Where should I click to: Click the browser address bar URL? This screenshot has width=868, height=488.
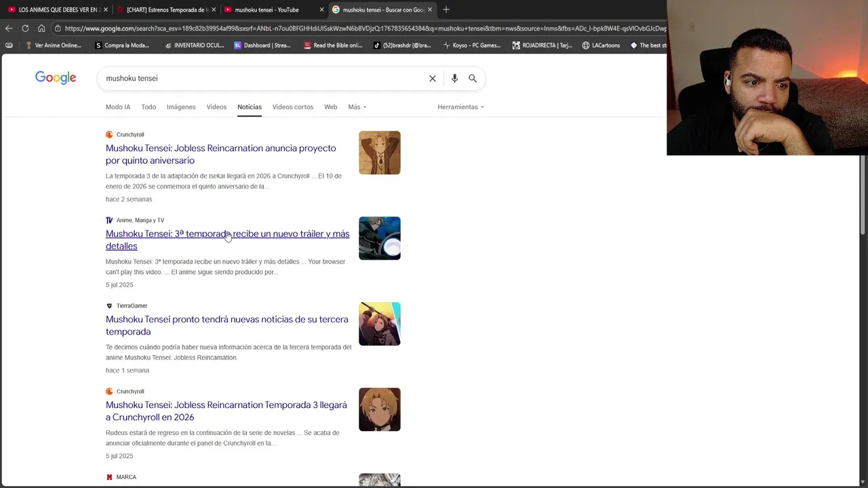pyautogui.click(x=365, y=28)
